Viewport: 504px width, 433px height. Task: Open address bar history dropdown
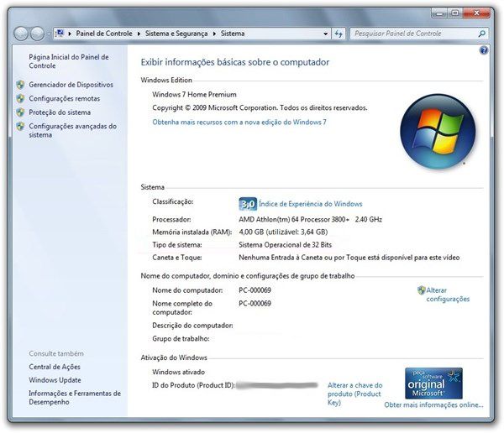[325, 34]
